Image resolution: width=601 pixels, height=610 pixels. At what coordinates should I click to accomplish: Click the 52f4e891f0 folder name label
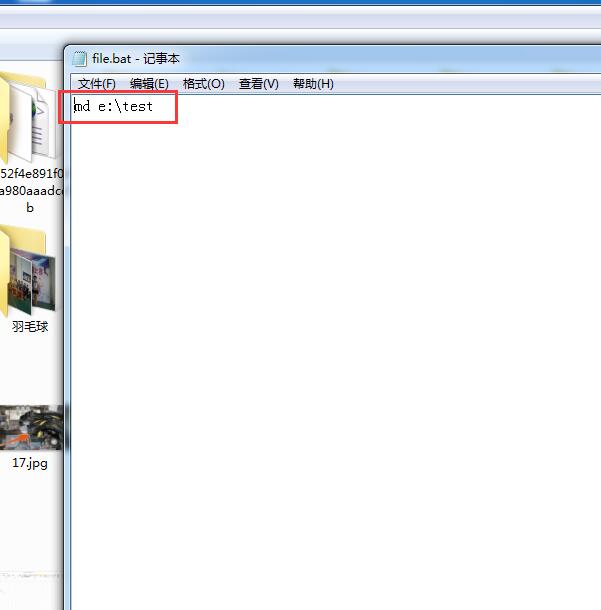pos(32,191)
